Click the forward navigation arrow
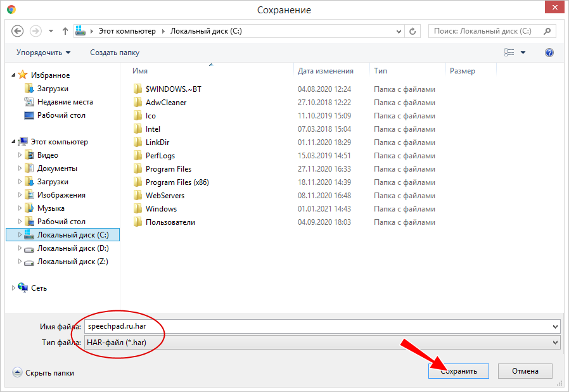 coord(35,31)
